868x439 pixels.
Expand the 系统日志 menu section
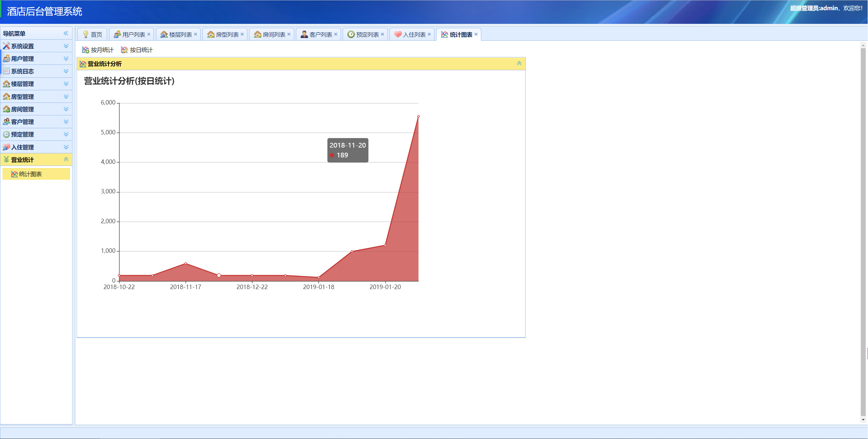click(x=66, y=71)
